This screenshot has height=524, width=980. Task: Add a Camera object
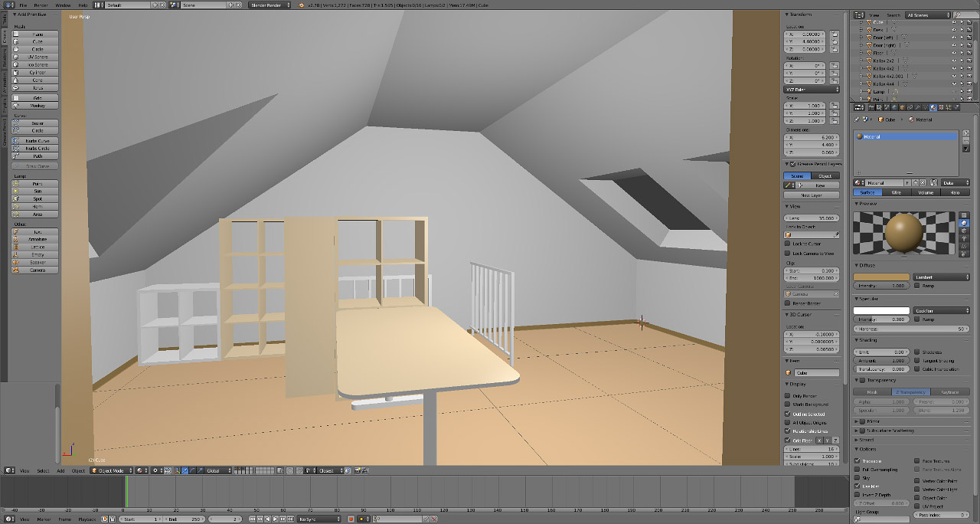[34, 270]
